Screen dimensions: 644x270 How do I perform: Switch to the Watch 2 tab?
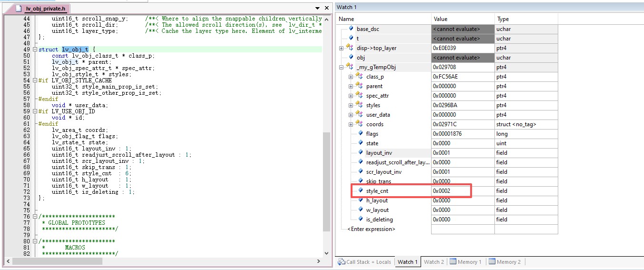tap(433, 262)
